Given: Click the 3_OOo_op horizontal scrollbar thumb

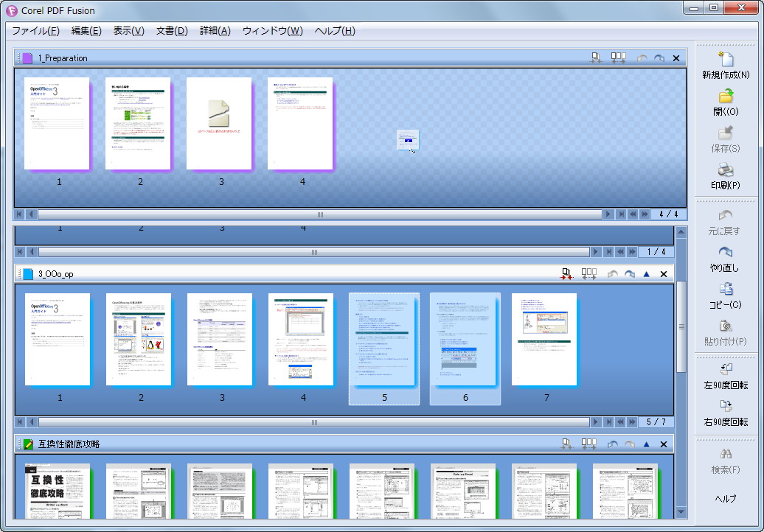Looking at the screenshot, I should 314,422.
